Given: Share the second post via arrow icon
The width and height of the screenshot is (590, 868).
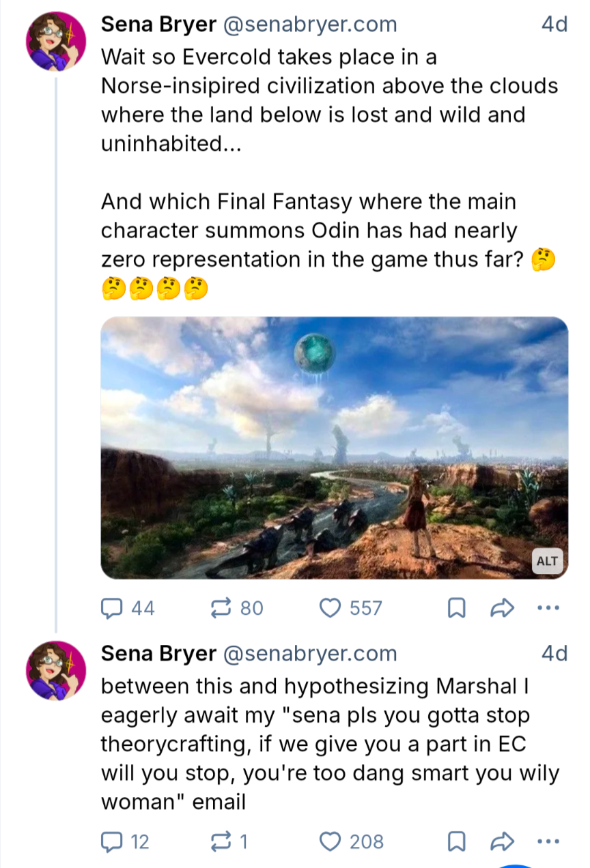Looking at the screenshot, I should point(502,842).
